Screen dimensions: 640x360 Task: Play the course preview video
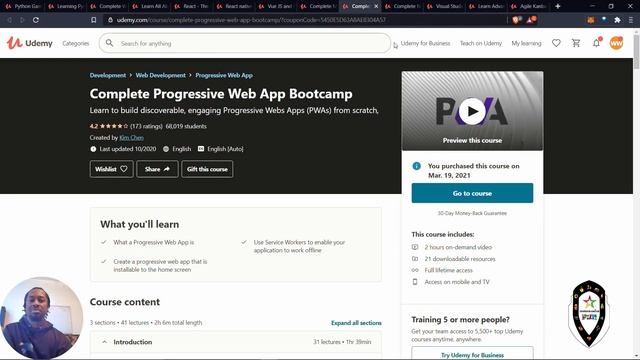click(x=472, y=111)
